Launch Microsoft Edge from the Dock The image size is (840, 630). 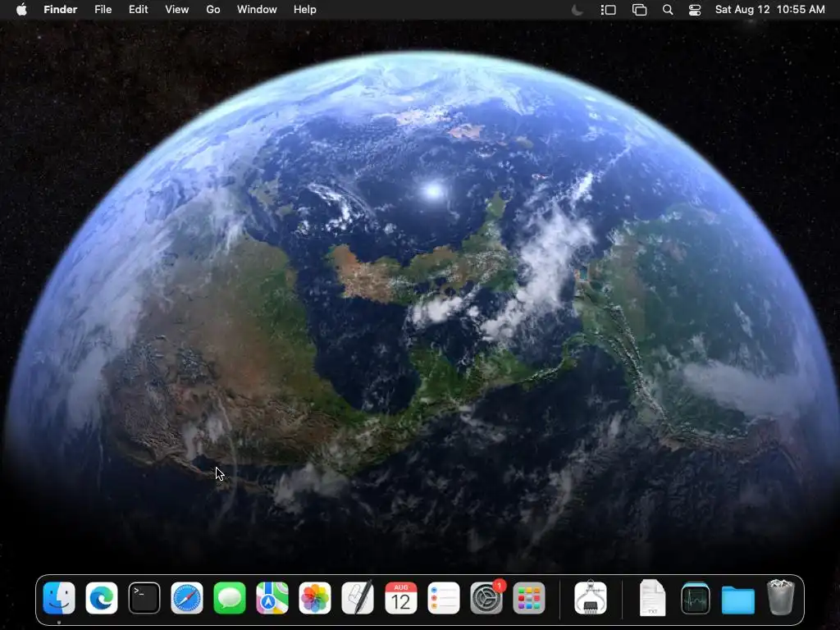coord(102,598)
